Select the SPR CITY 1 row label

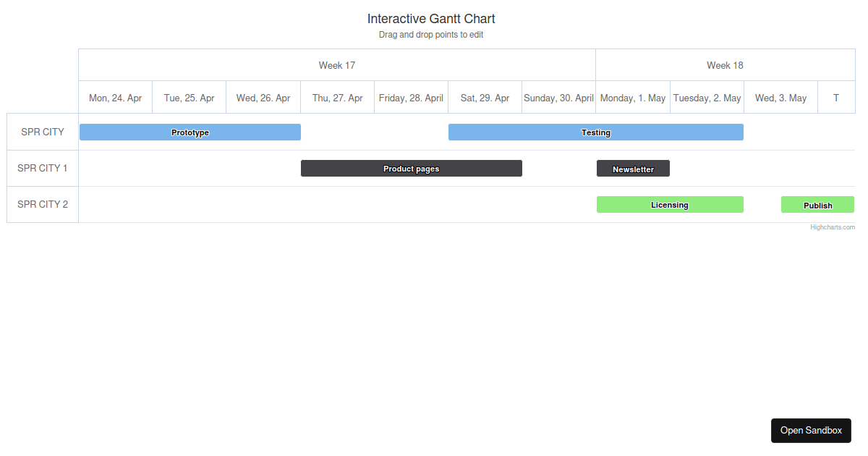(42, 168)
